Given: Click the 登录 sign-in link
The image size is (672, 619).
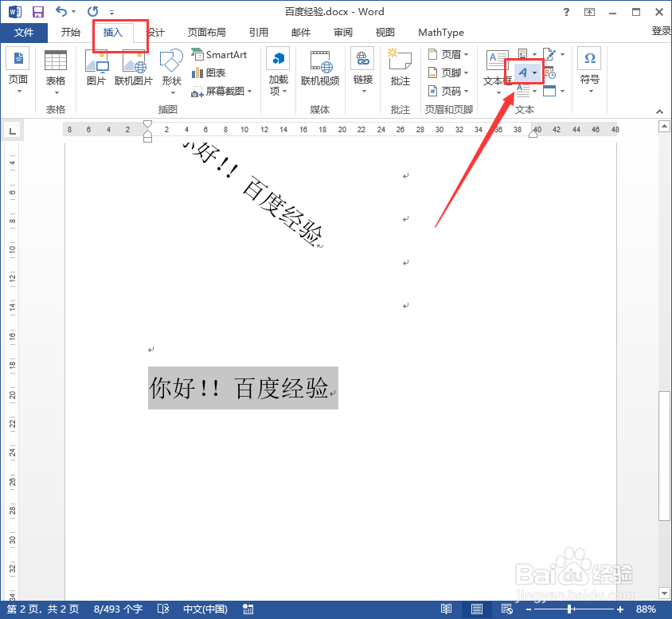Looking at the screenshot, I should click(662, 31).
